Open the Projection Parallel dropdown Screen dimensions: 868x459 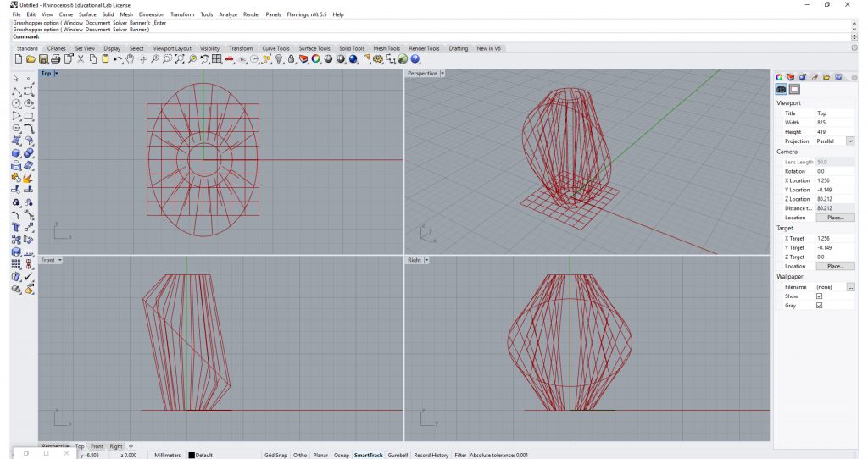(850, 141)
